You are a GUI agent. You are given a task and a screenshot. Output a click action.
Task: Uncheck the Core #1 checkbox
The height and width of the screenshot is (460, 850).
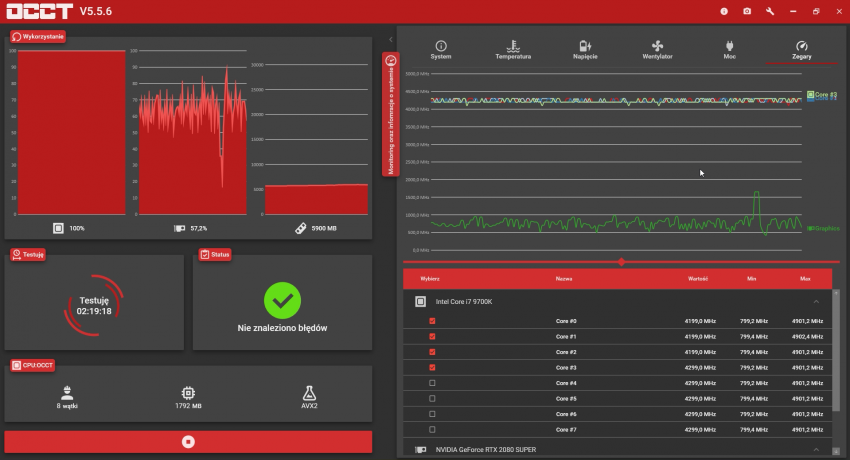click(432, 336)
